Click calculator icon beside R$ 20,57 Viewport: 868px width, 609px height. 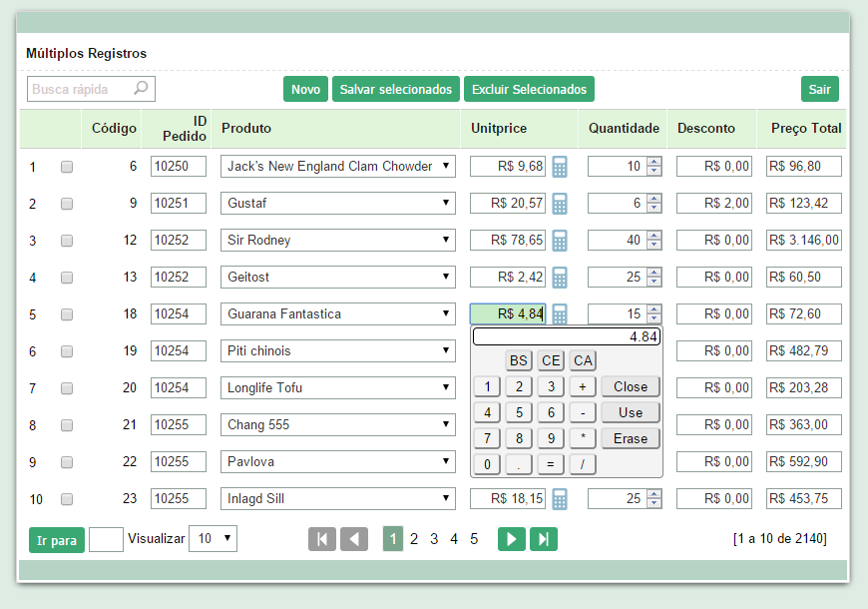point(560,204)
